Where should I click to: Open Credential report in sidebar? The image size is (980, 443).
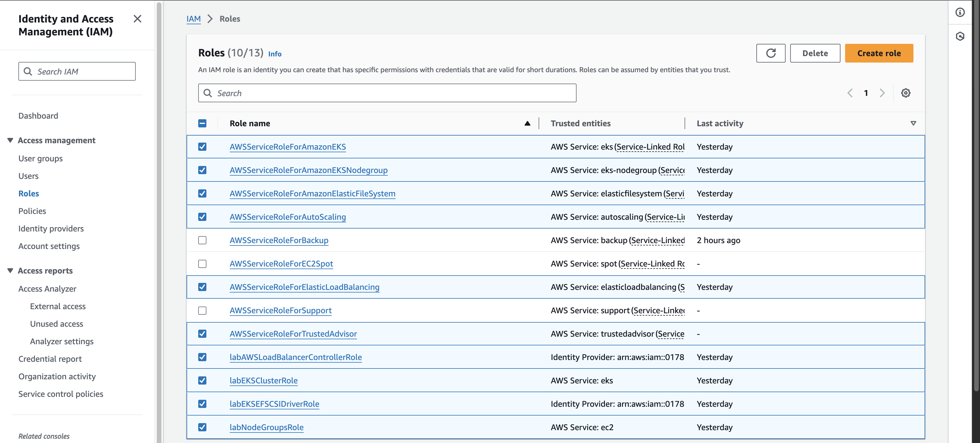(50, 359)
